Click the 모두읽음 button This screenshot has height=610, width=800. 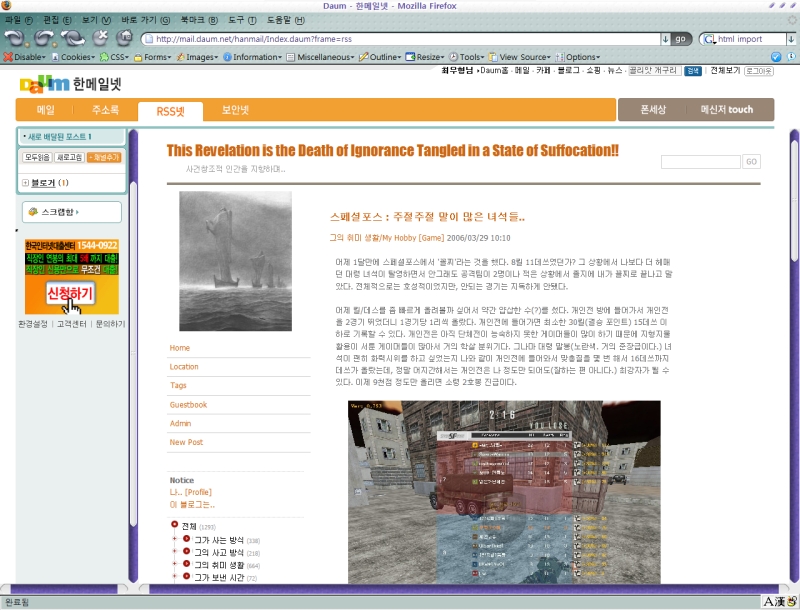tap(37, 157)
